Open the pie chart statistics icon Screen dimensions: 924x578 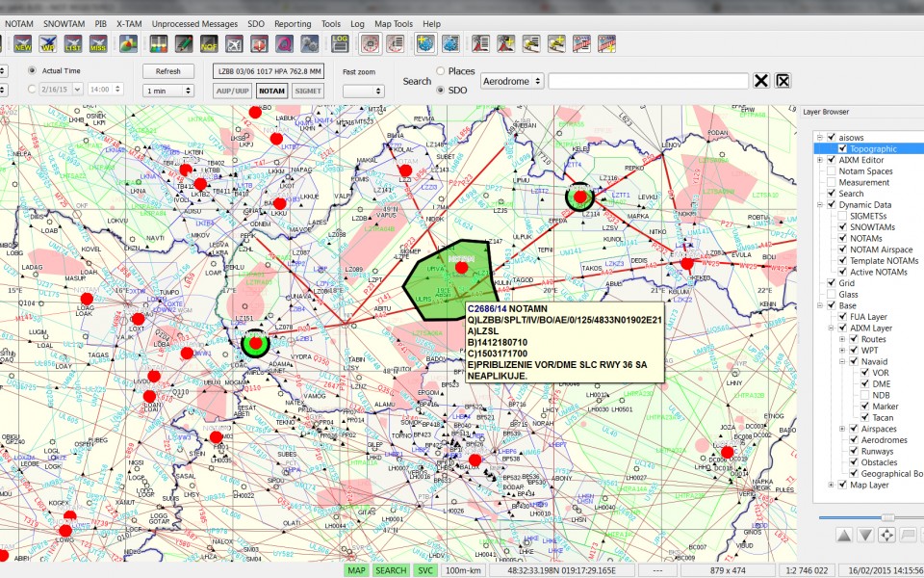coord(128,43)
